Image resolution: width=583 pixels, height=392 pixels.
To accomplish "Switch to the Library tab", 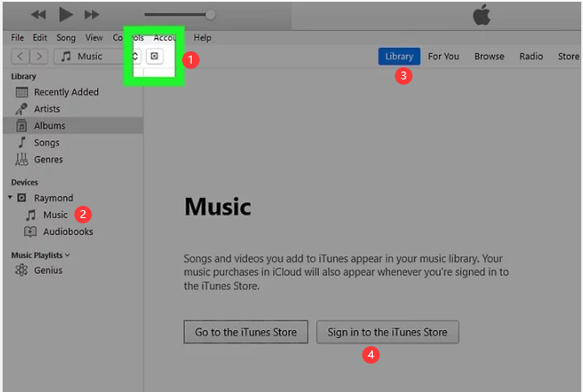I will (x=399, y=57).
